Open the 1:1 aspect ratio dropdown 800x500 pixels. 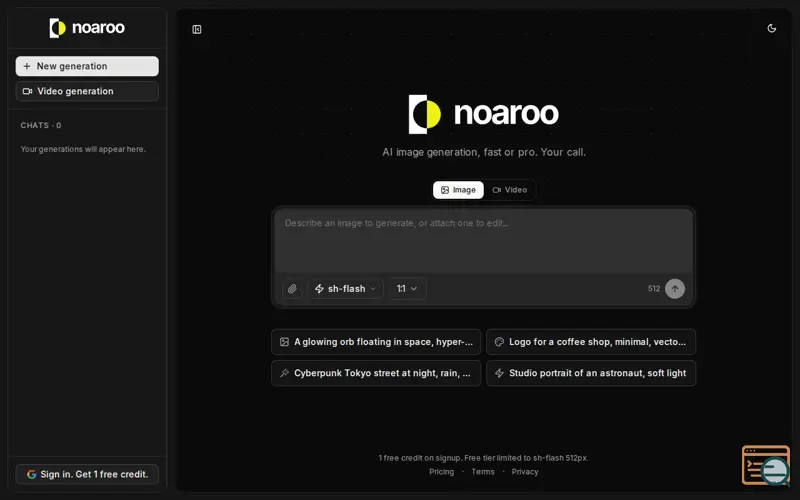click(x=407, y=289)
